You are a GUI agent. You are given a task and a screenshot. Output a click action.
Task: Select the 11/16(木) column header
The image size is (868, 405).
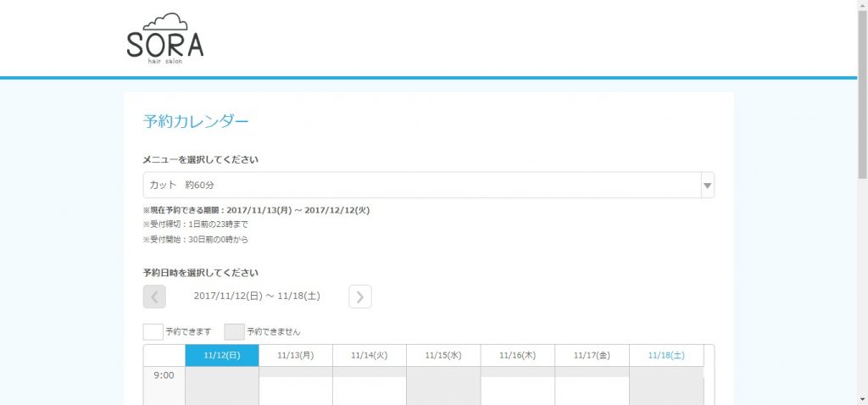(518, 355)
